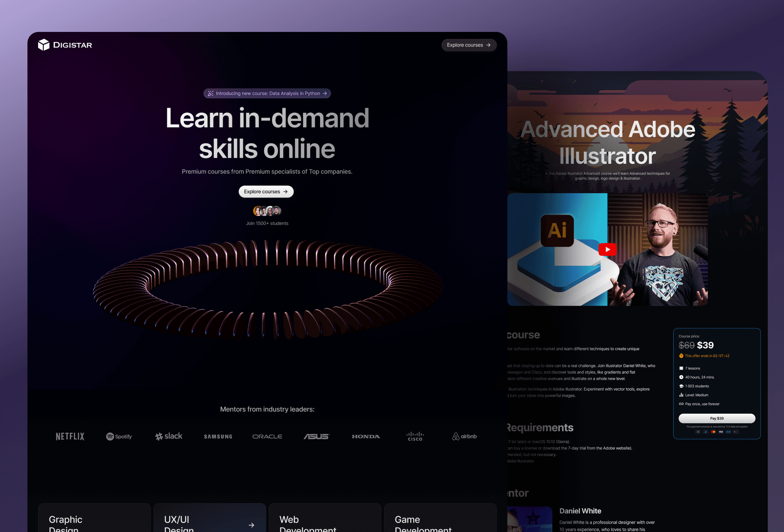This screenshot has height=532, width=784.
Task: Click the TLS data encryption notice
Action: pyautogui.click(x=717, y=427)
